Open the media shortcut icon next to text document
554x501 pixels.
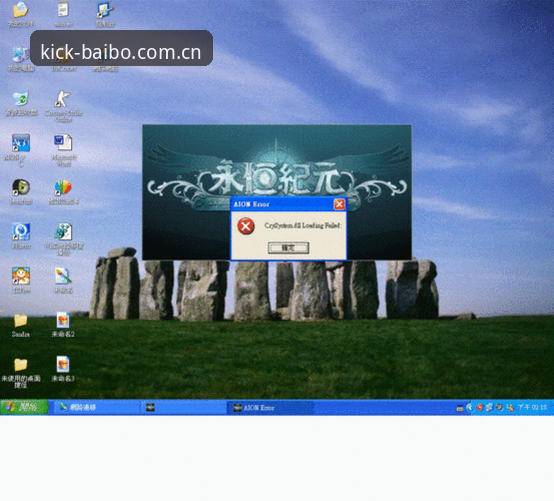[105, 14]
